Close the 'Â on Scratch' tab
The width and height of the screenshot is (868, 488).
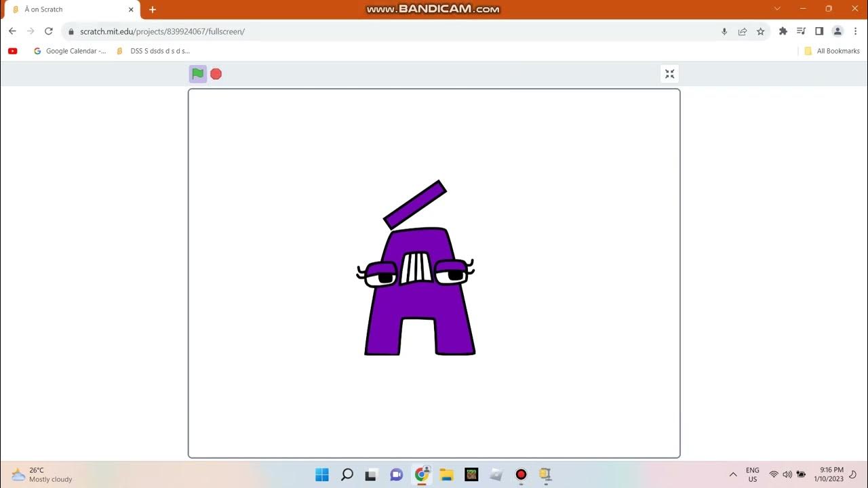click(x=131, y=9)
